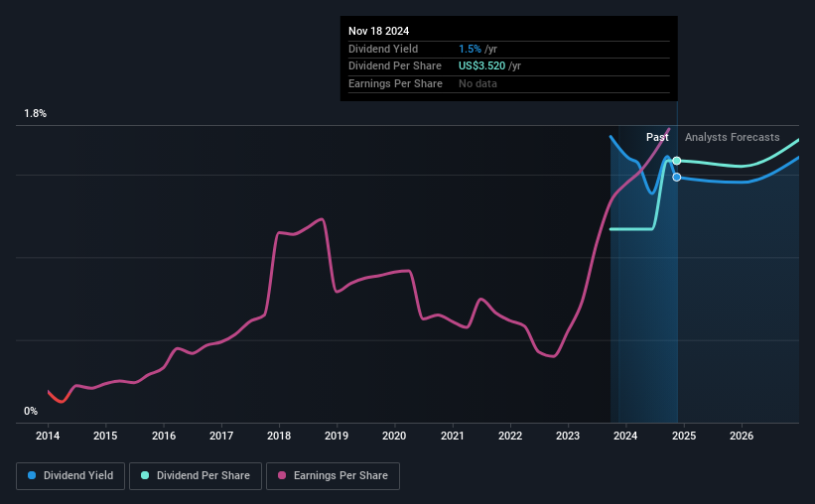Toggle the Earnings Per Share legend series
Image resolution: width=815 pixels, height=504 pixels.
(x=333, y=476)
